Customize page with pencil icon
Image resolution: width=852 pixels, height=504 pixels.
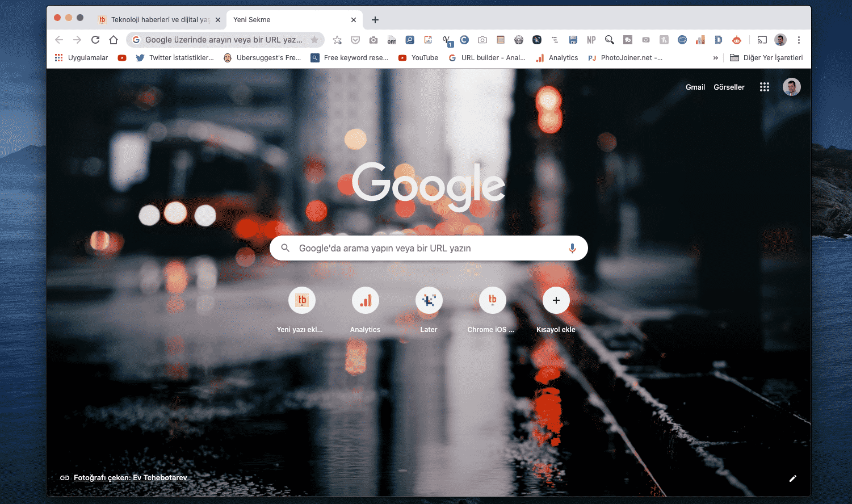tap(793, 478)
